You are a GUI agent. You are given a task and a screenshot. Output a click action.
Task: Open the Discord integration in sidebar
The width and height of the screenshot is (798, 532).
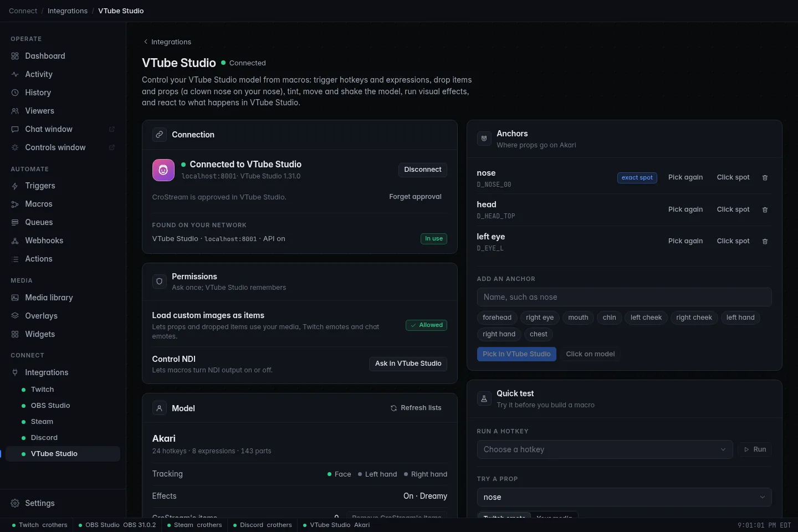63,438
